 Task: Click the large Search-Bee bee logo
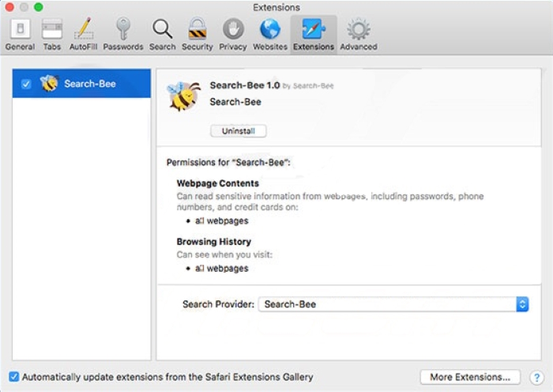[x=183, y=96]
